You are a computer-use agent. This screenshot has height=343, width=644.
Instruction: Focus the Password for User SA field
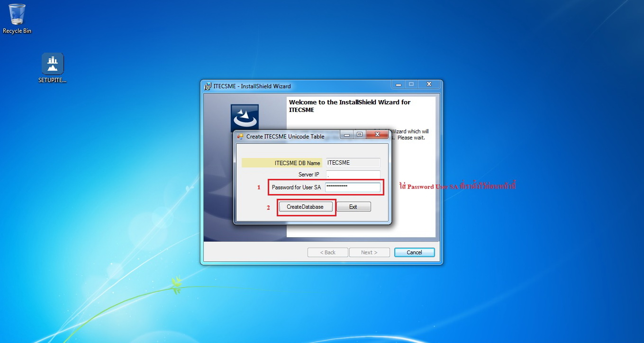353,187
